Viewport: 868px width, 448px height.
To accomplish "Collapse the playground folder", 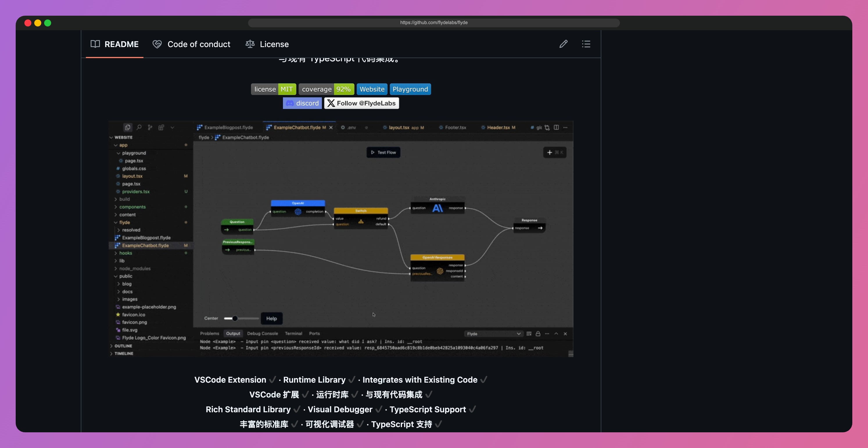I will tap(118, 153).
